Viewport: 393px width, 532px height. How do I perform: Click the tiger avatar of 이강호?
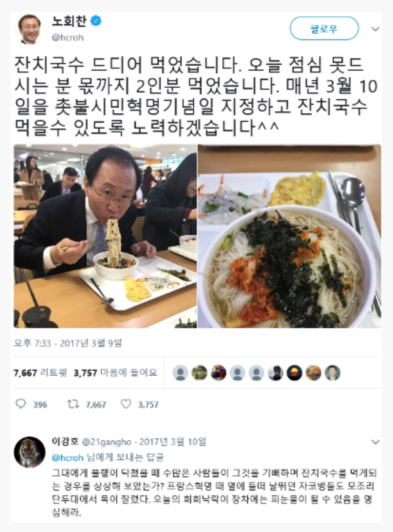click(30, 452)
